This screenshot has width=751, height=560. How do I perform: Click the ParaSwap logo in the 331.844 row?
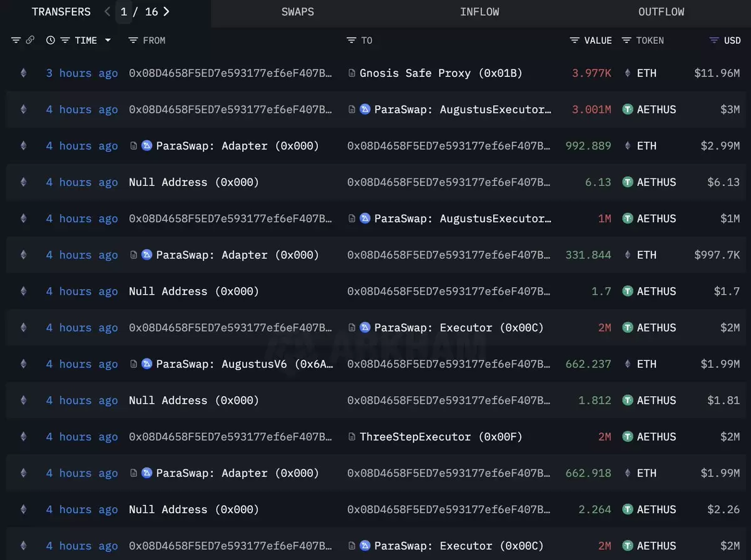[147, 255]
